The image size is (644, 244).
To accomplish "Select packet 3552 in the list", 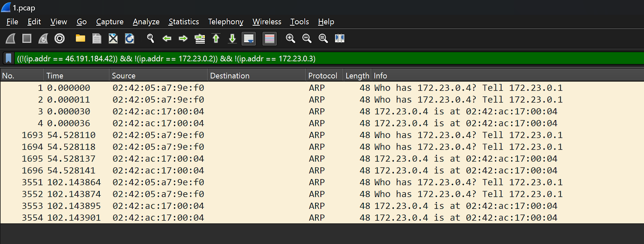I will [322, 194].
